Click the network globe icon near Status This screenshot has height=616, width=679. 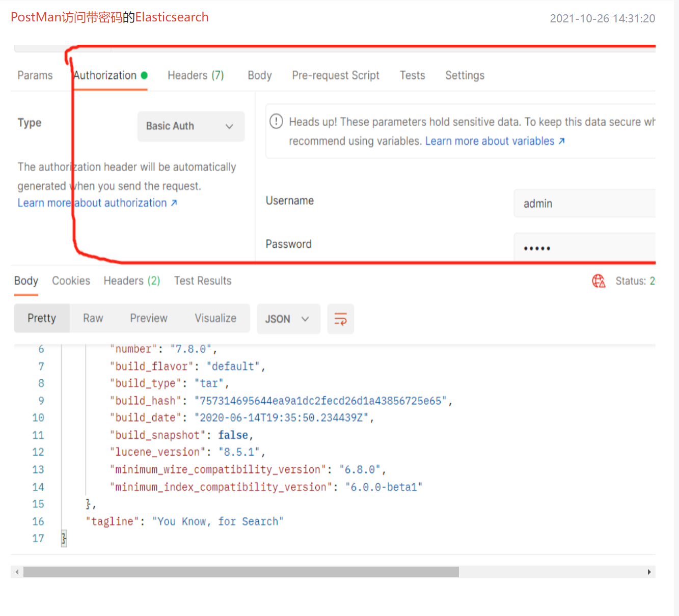pyautogui.click(x=599, y=281)
